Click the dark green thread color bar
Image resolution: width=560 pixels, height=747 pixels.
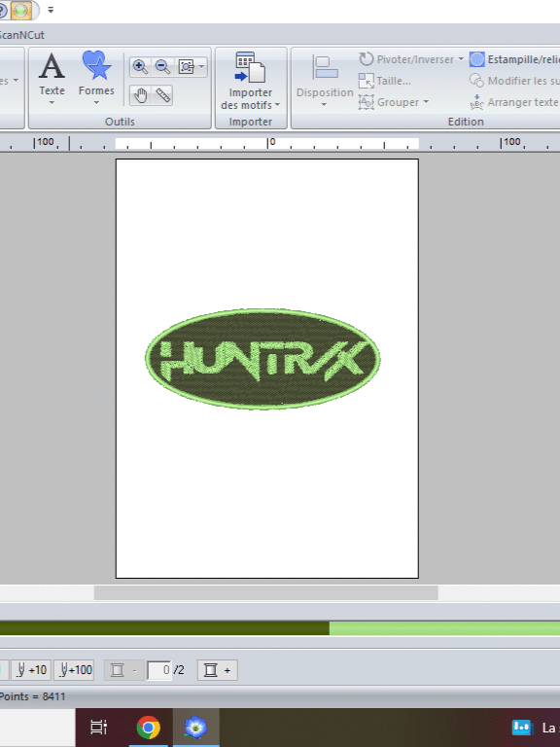164,628
